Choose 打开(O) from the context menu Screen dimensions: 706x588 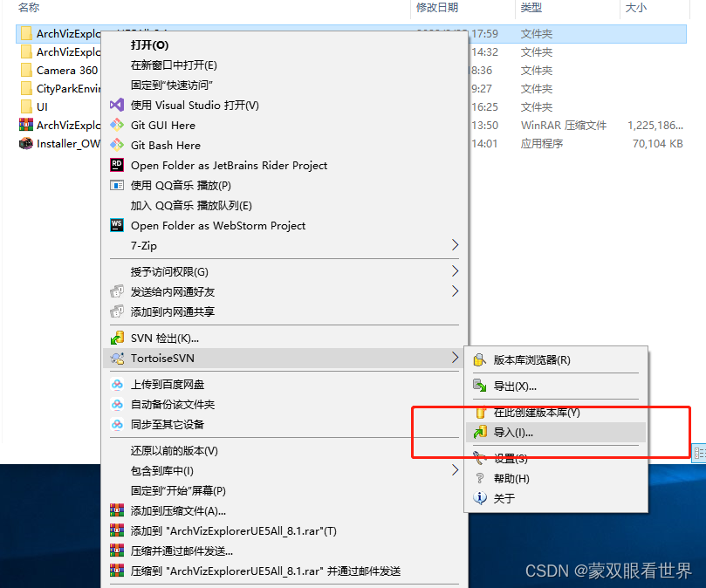click(x=149, y=45)
